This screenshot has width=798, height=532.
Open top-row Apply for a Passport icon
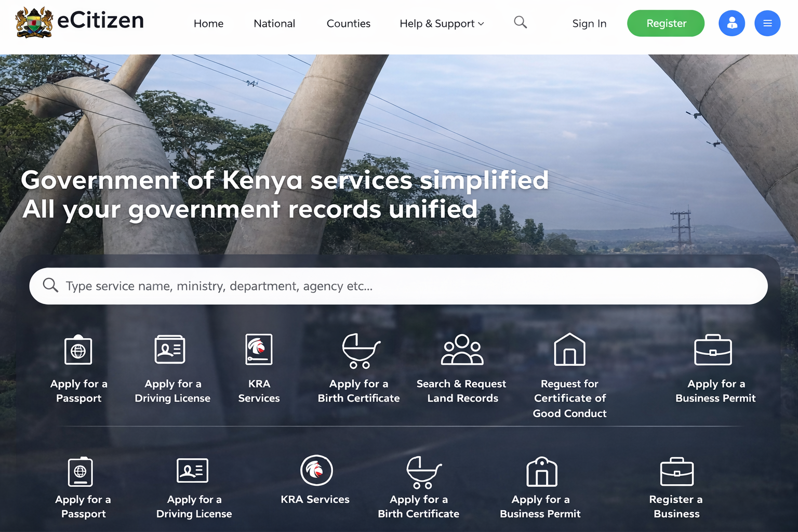pyautogui.click(x=78, y=350)
